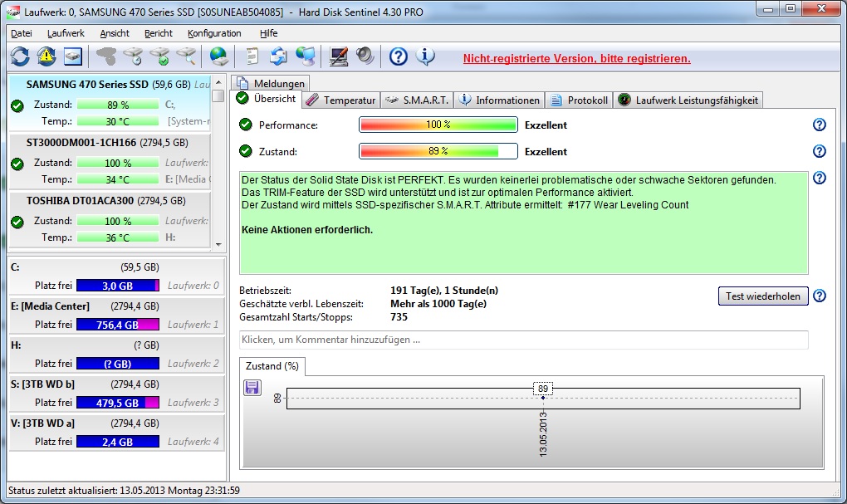The image size is (847, 504).
Task: Click the refresh icon with yellow warning triangle
Action: [47, 56]
